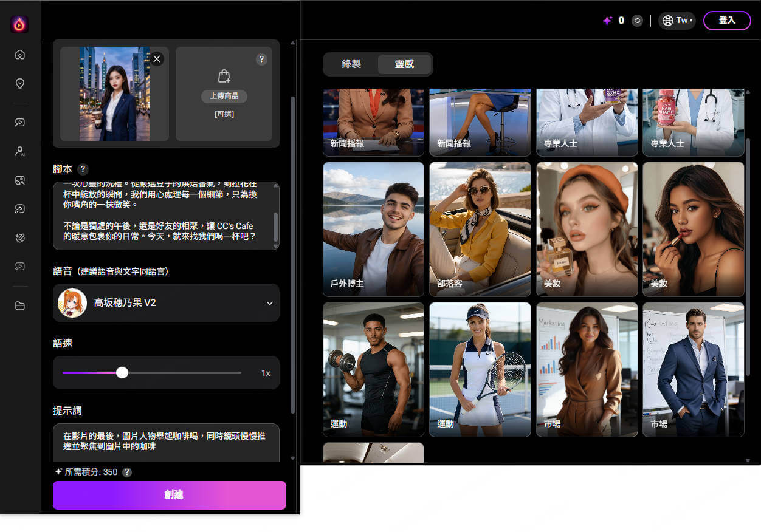
Task: Open the folder icon in sidebar
Action: (x=20, y=305)
